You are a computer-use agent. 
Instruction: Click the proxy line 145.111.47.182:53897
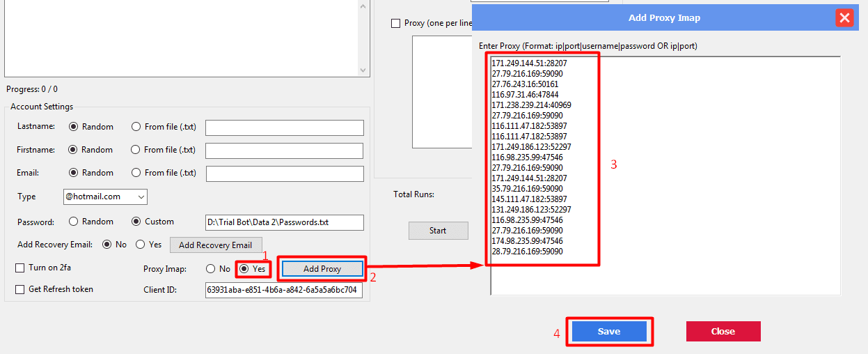[529, 199]
